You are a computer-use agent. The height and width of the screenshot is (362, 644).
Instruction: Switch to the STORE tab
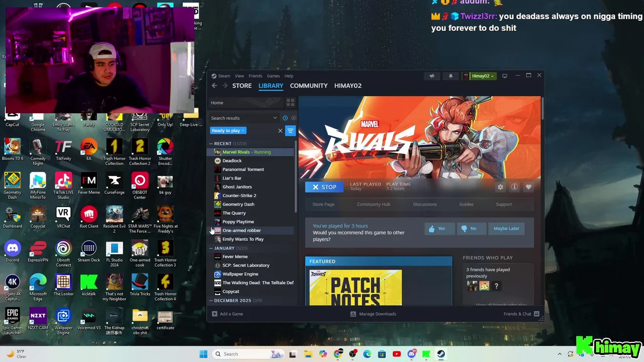pyautogui.click(x=242, y=85)
